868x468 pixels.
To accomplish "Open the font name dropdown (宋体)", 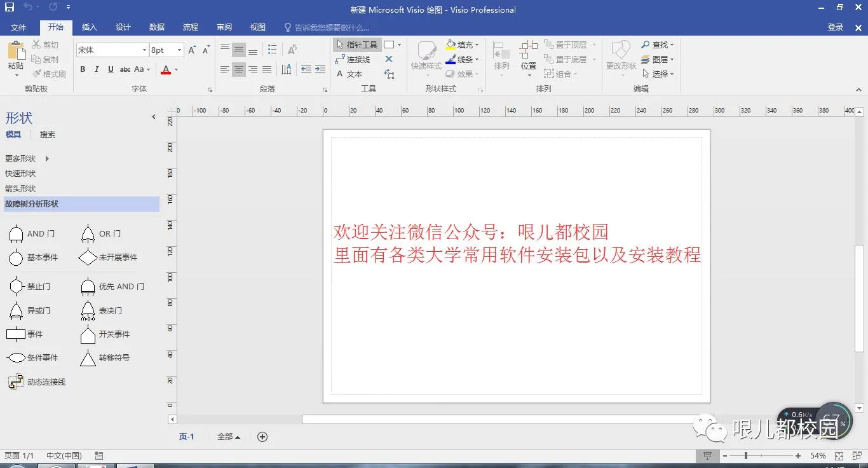I will (x=144, y=50).
